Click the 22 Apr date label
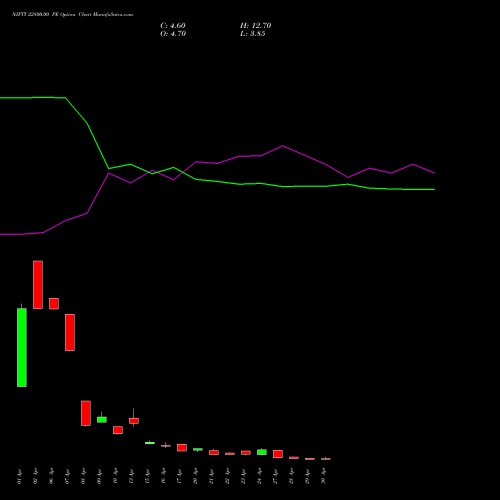The height and width of the screenshot is (500, 500). tap(227, 476)
